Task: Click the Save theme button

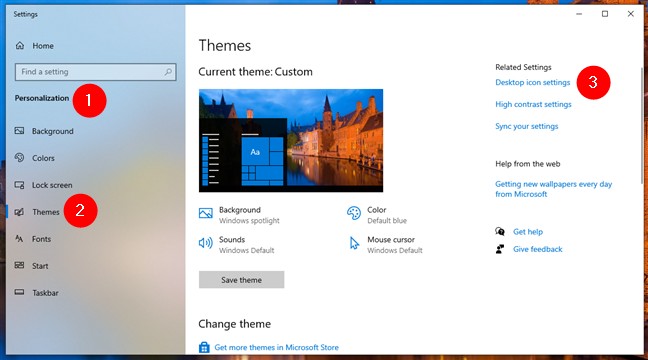Action: pos(241,280)
